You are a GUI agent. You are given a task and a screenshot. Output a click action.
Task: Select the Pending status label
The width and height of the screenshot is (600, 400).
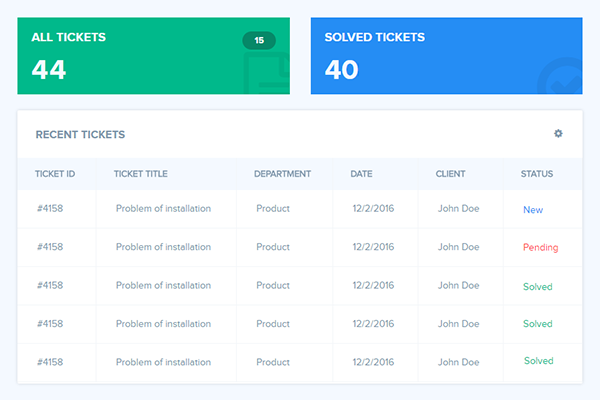[540, 247]
